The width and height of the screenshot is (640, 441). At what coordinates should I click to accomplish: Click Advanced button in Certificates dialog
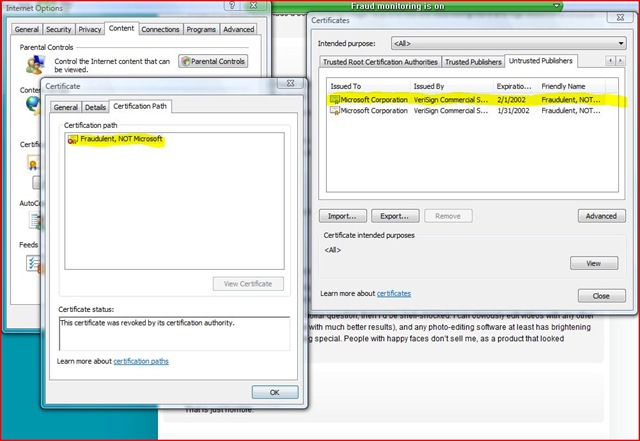[601, 216]
